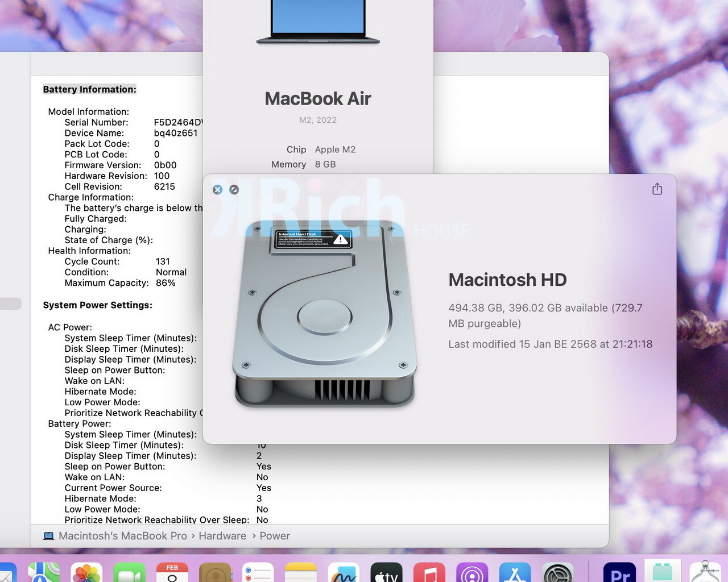Image resolution: width=728 pixels, height=582 pixels.
Task: Click the device name value "bq40z651"
Action: click(x=176, y=133)
